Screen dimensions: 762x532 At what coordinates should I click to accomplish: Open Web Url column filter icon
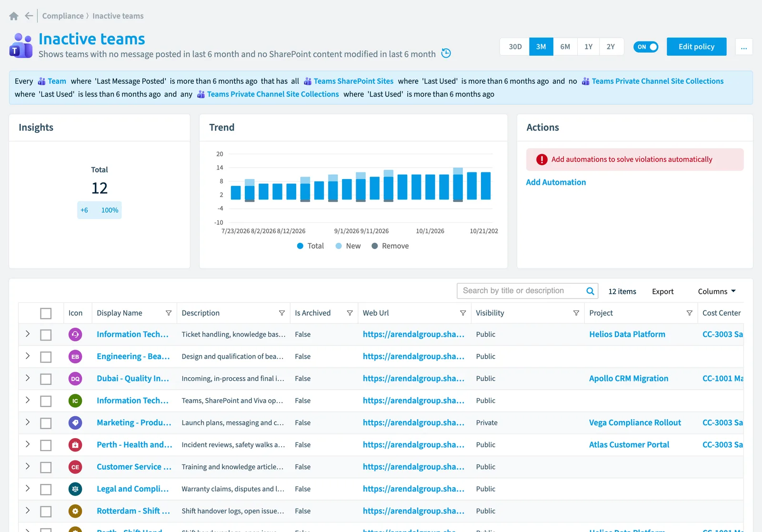463,313
